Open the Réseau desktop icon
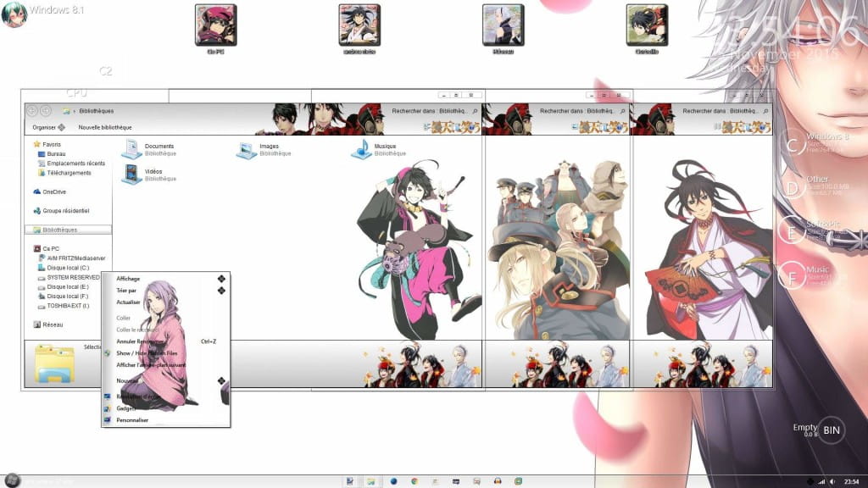 pos(503,25)
